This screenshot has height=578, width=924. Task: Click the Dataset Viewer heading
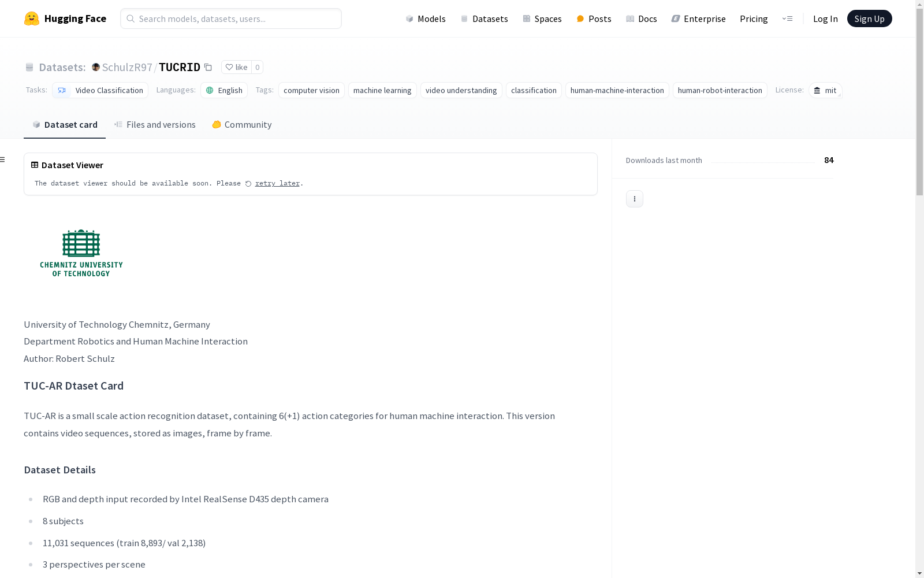click(72, 165)
